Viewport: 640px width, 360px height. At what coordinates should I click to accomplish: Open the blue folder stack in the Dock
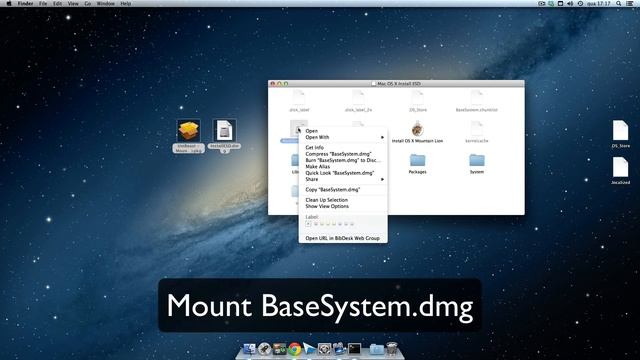(x=377, y=349)
